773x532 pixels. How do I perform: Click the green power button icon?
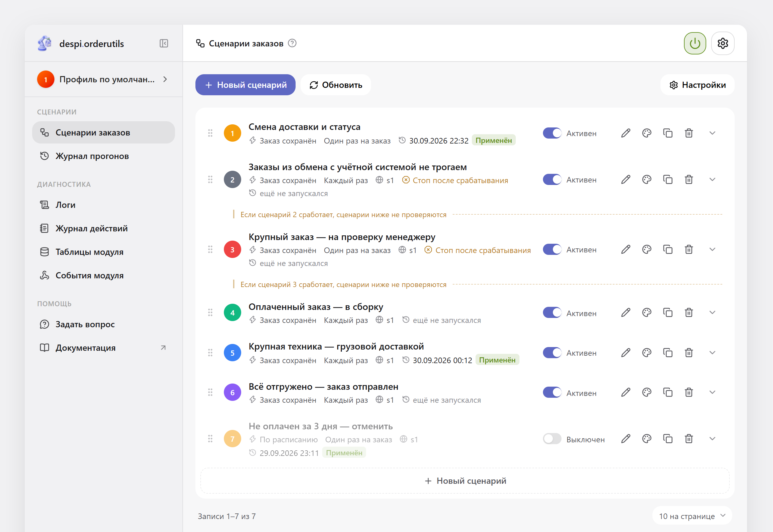695,43
